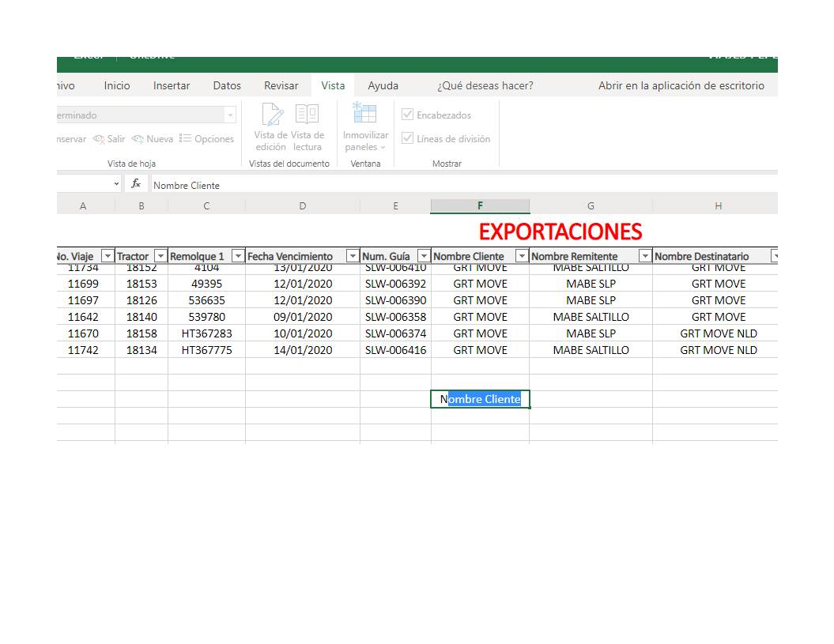Select tractor cell 18126
This screenshot has height=644, width=834.
[142, 300]
